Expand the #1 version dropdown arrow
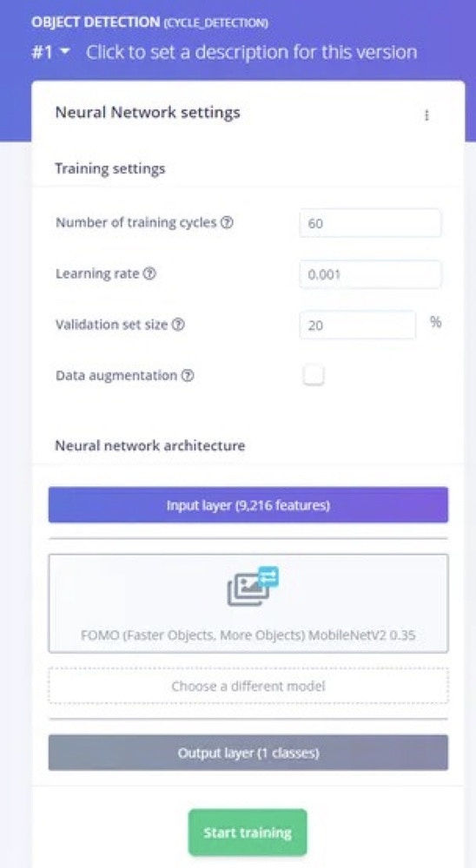Image resolution: width=476 pixels, height=868 pixels. [x=65, y=51]
